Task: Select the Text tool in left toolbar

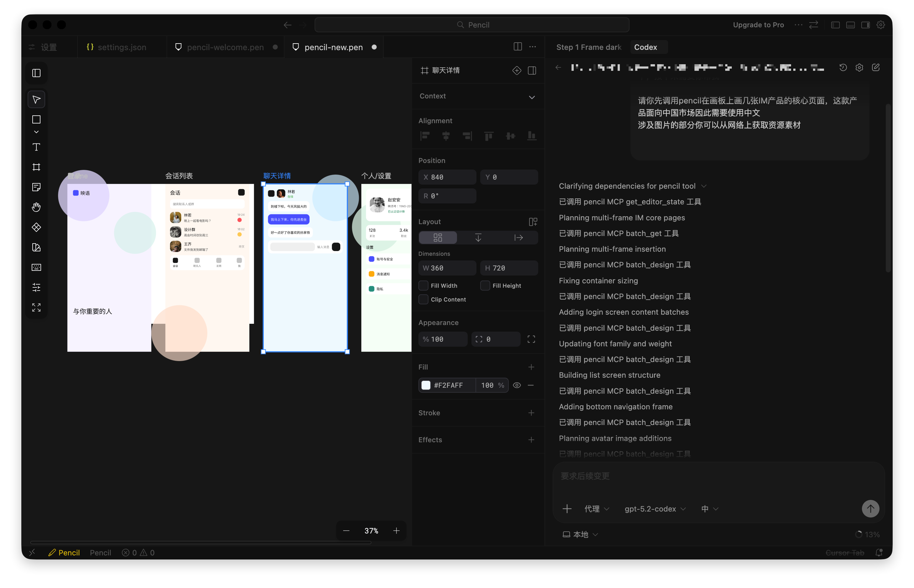Action: [x=36, y=147]
